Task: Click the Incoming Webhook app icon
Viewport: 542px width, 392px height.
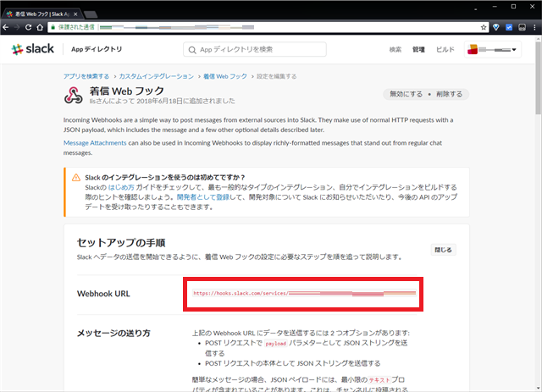Action: click(74, 96)
